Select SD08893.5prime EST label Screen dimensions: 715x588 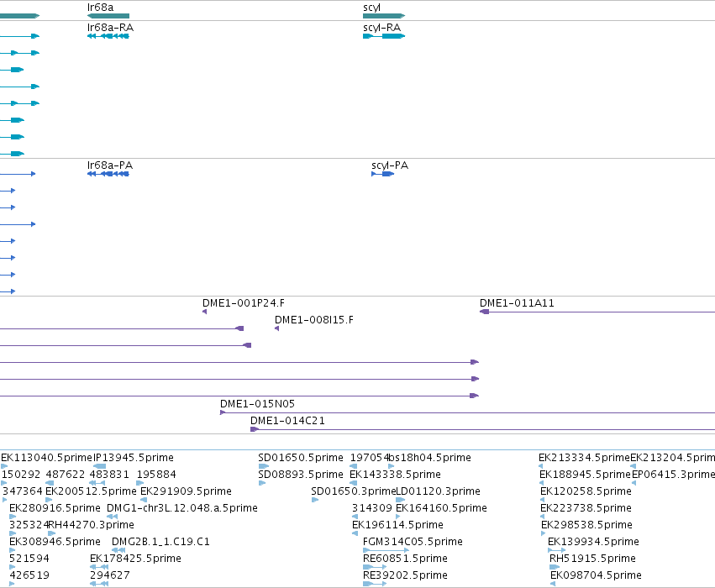[x=301, y=474]
